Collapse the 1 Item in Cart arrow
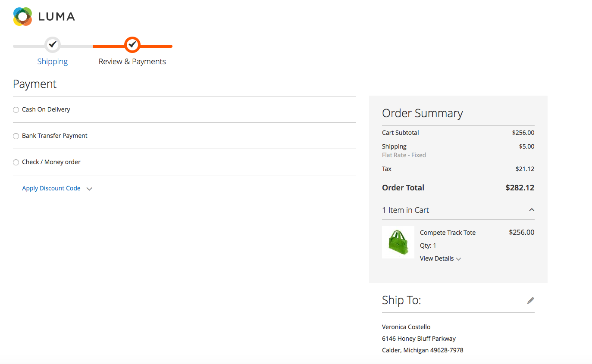The width and height of the screenshot is (592, 364). click(532, 210)
